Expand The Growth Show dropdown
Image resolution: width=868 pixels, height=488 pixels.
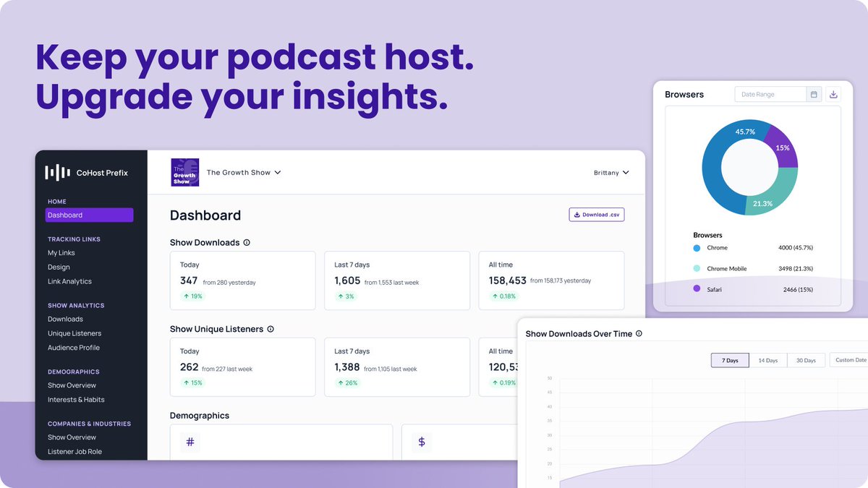pos(244,173)
